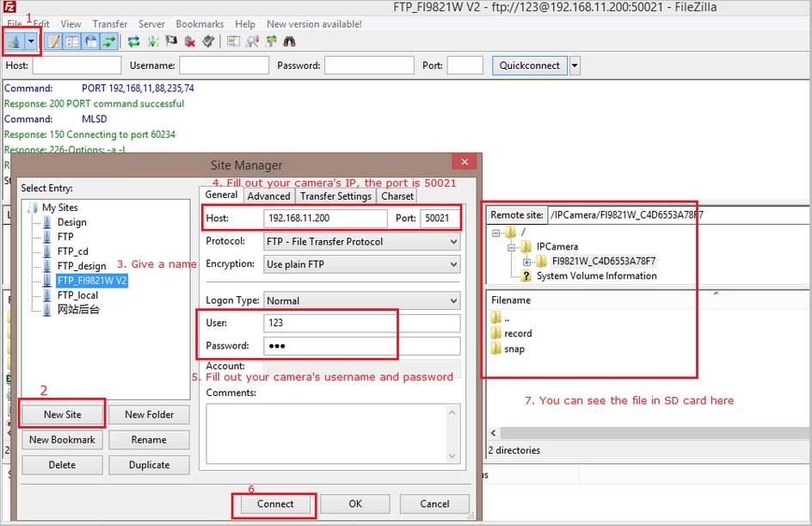Select the FTP_cd site entry
The image size is (812, 526).
[72, 251]
